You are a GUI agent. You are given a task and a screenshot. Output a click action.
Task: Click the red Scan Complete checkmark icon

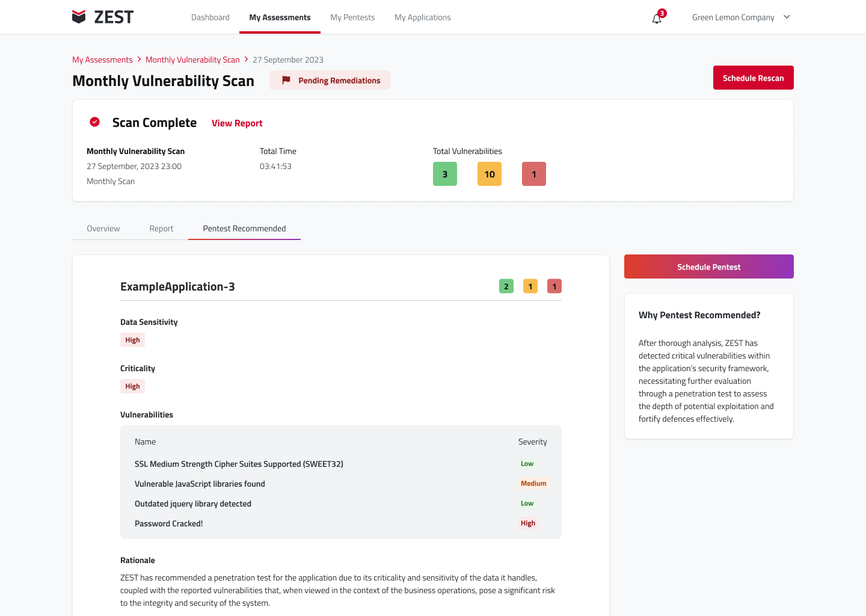(x=95, y=122)
